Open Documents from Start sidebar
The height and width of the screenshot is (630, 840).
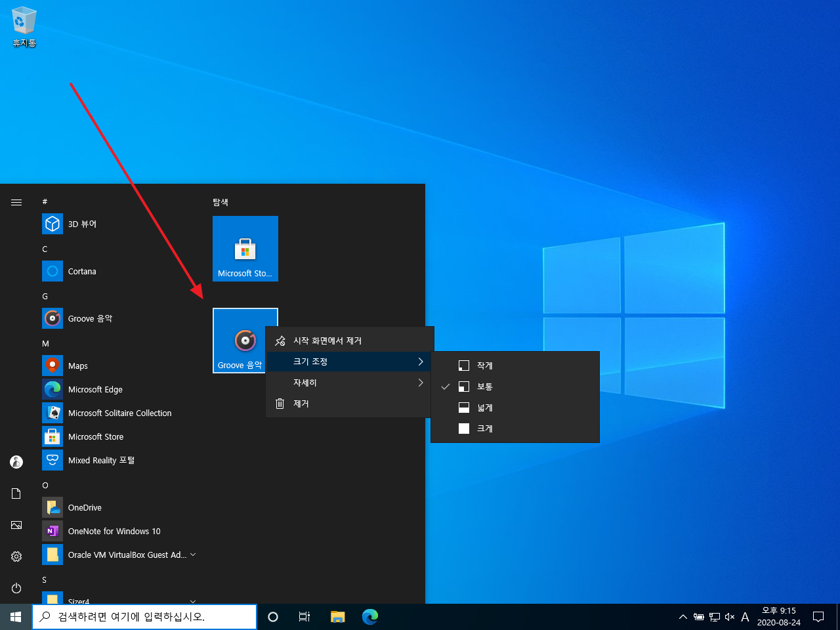pos(16,493)
